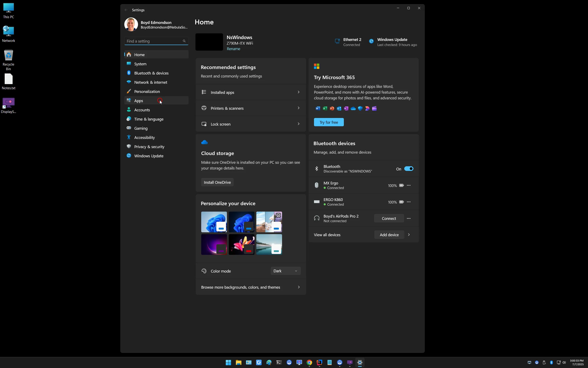
Task: Open Windows Update status at top
Action: coord(393,42)
